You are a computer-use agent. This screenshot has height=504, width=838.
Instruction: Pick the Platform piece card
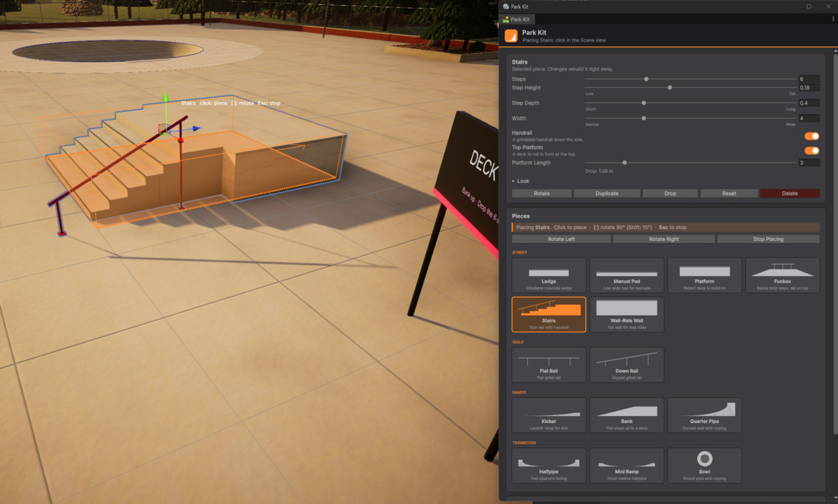(705, 275)
